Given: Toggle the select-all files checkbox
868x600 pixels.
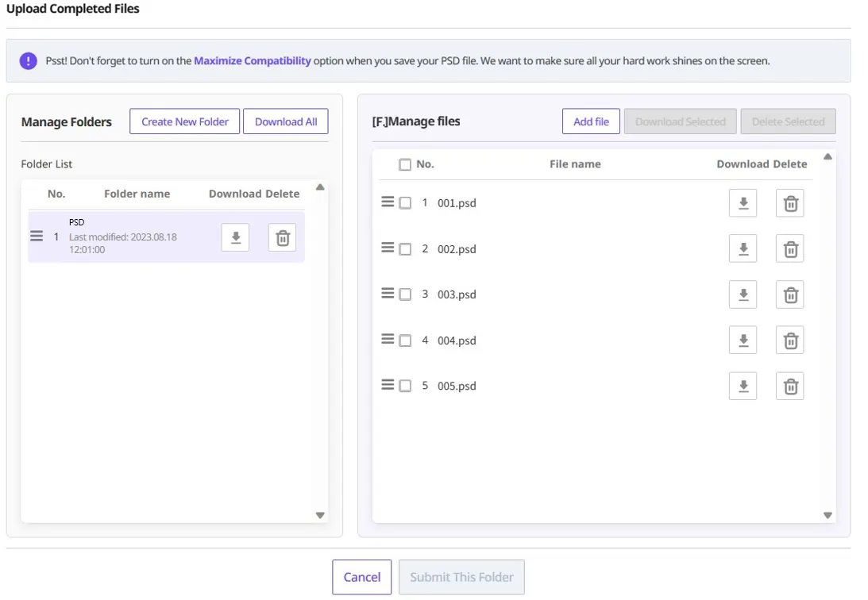Looking at the screenshot, I should 405,164.
